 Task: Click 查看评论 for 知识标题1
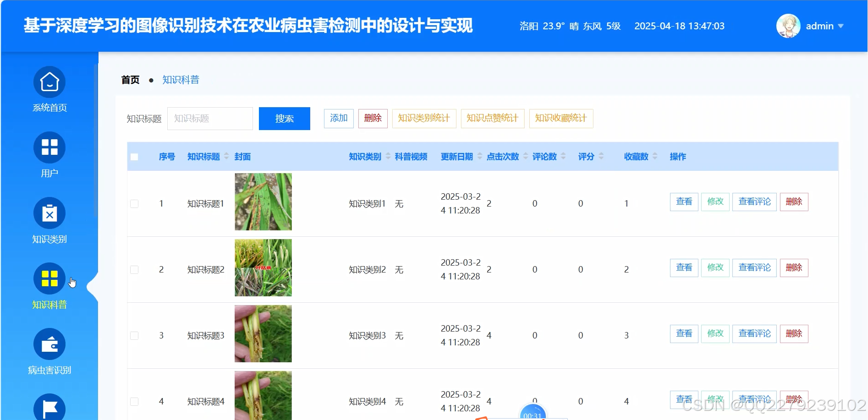(x=755, y=202)
